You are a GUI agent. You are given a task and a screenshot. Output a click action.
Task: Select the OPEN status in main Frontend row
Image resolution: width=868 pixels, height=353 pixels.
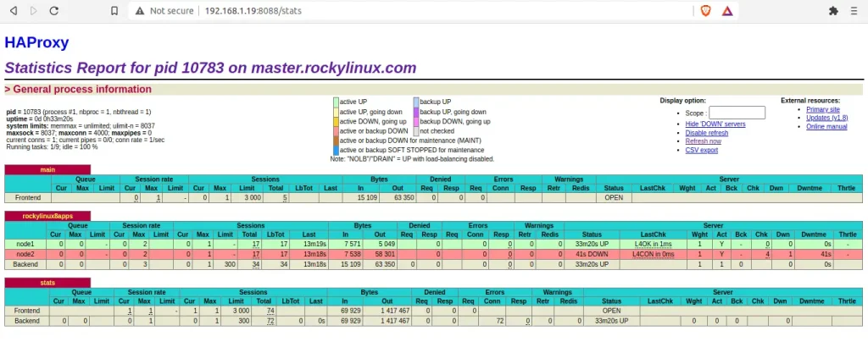coord(614,197)
